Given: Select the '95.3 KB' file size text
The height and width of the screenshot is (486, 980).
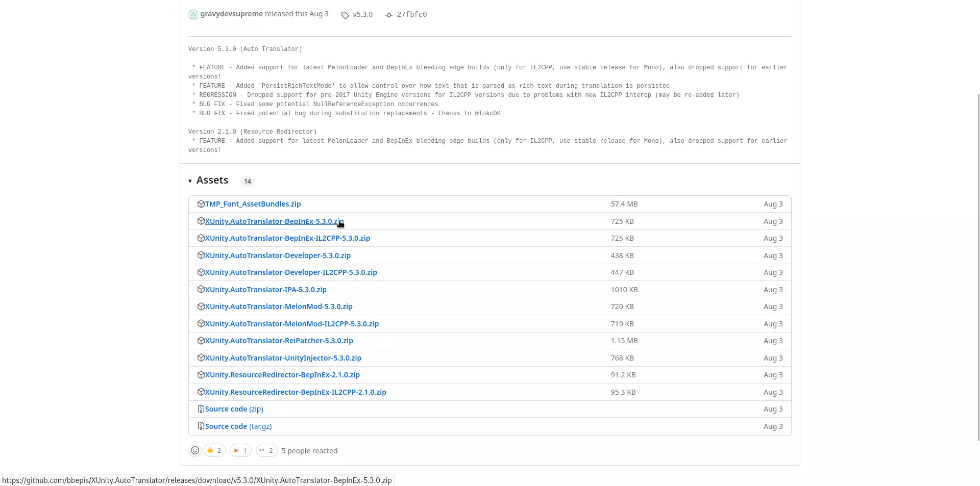Looking at the screenshot, I should [x=623, y=392].
